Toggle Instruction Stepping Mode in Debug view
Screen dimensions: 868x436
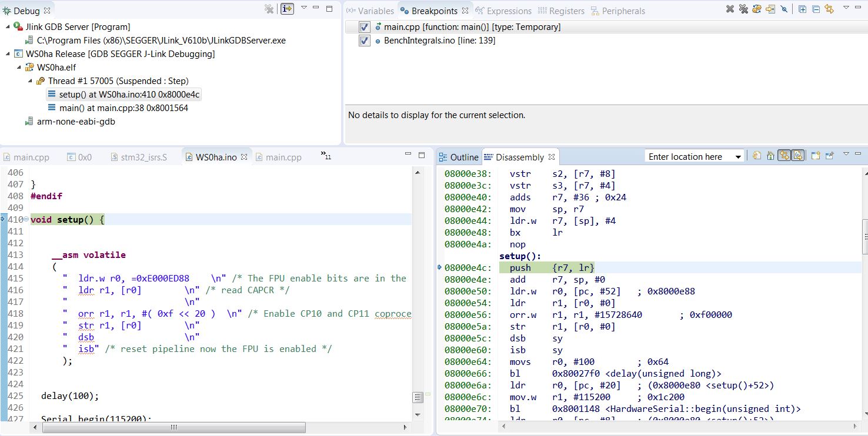click(287, 9)
